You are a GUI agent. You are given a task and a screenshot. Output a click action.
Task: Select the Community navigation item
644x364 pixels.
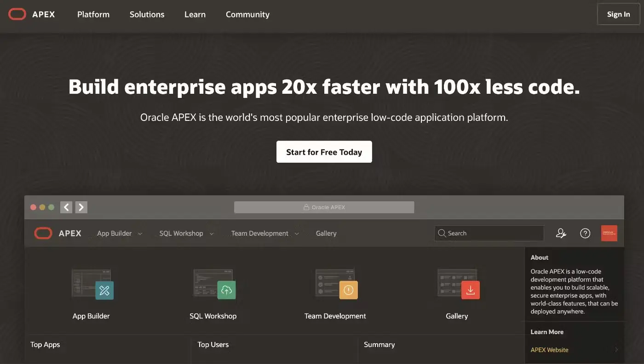point(247,14)
